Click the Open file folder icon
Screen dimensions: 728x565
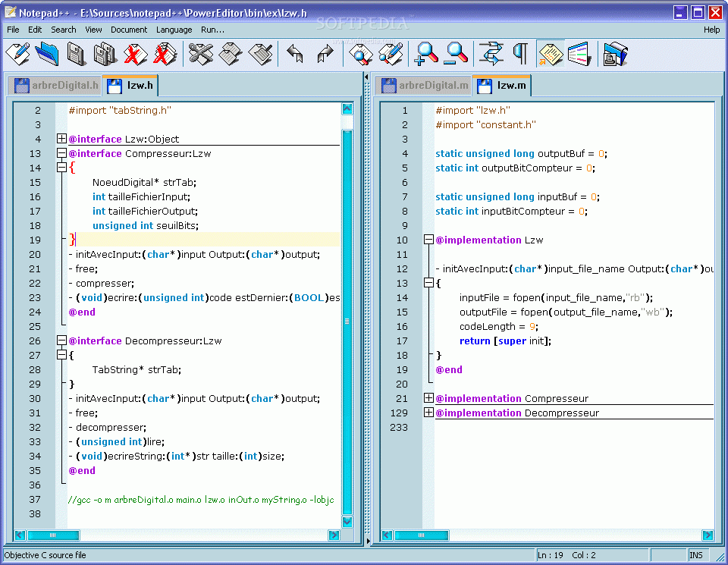point(47,53)
